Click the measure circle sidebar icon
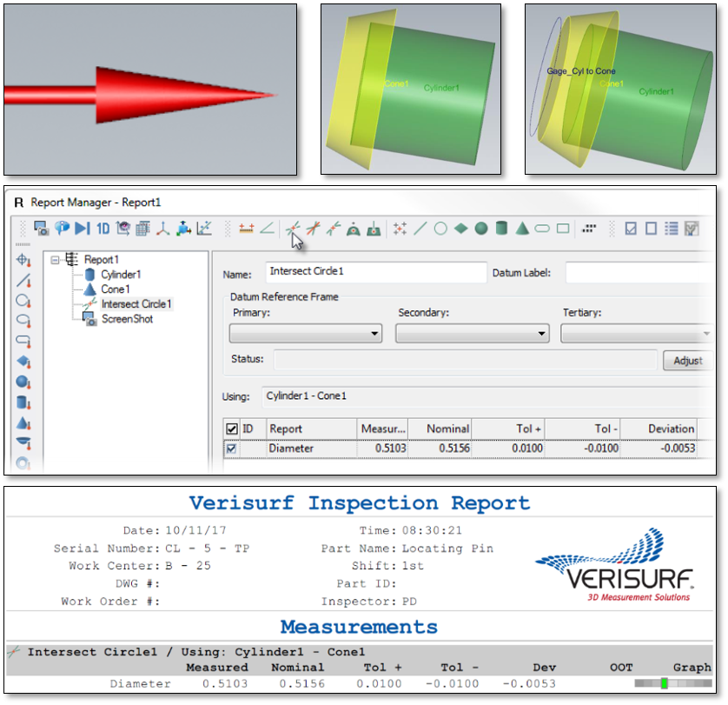The height and width of the screenshot is (705, 728). point(23,301)
